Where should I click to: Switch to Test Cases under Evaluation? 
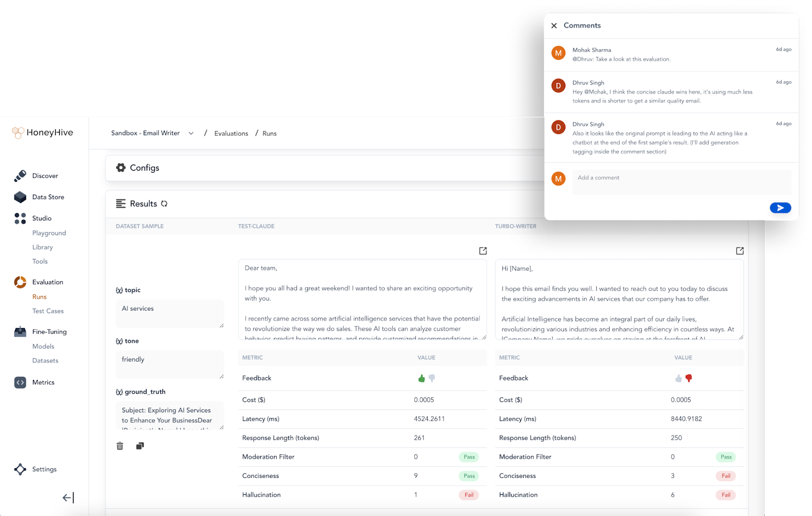(x=48, y=311)
